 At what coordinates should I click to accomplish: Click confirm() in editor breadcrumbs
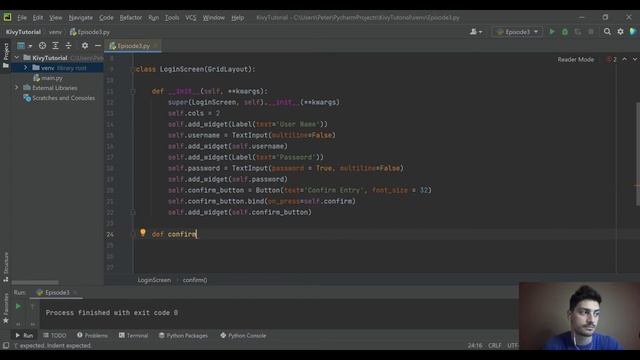pyautogui.click(x=195, y=280)
